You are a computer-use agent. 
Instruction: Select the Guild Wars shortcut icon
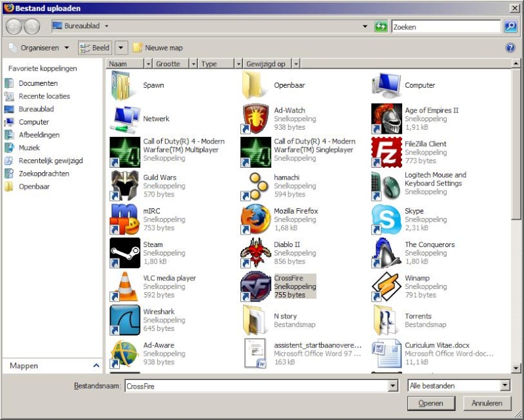(x=125, y=185)
